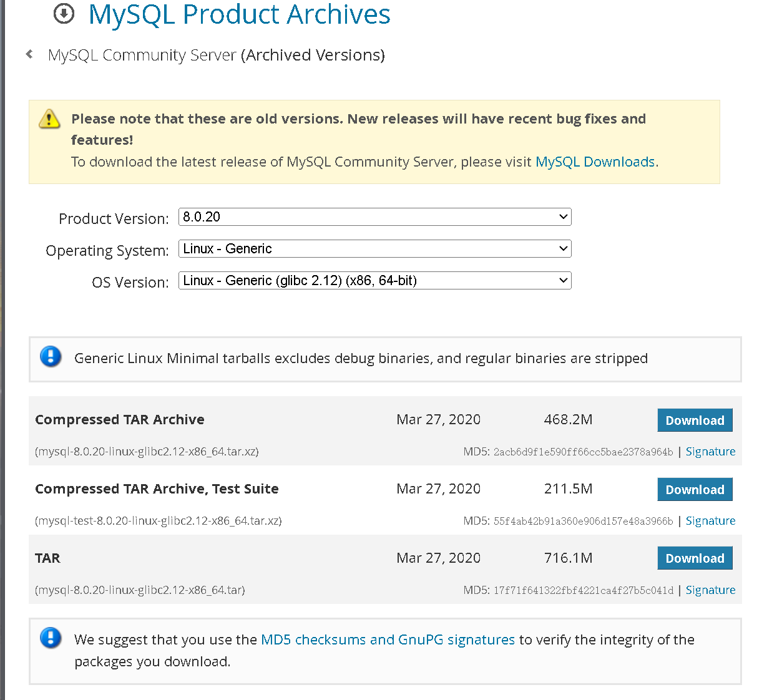Image resolution: width=777 pixels, height=700 pixels.
Task: Click the info icon in the MD5 checksums suggestion box
Action: click(x=51, y=638)
